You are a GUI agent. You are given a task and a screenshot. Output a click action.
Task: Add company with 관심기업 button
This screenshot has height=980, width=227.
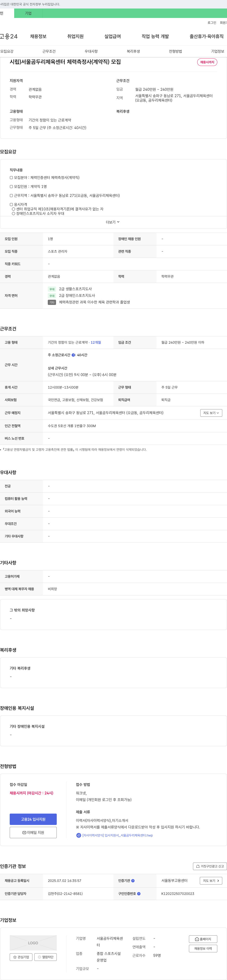(x=21, y=957)
